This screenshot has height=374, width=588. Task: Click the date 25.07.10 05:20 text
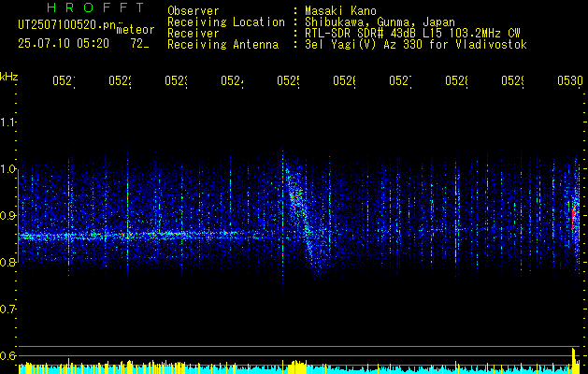point(64,44)
